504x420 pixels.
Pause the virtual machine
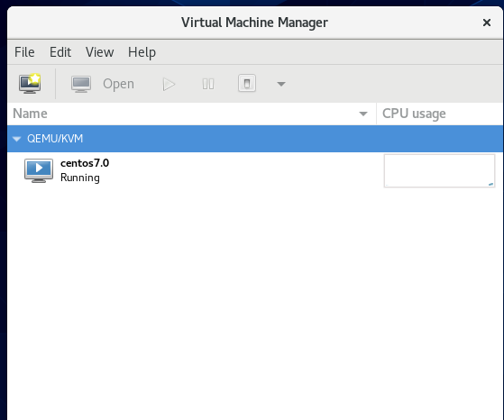pyautogui.click(x=208, y=84)
